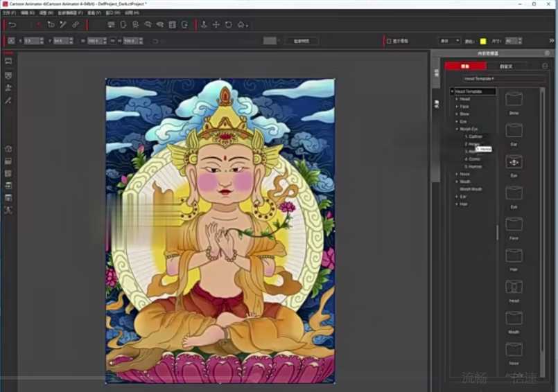Select the circular rotate tool
This screenshot has height=392, width=558.
[x=229, y=24]
